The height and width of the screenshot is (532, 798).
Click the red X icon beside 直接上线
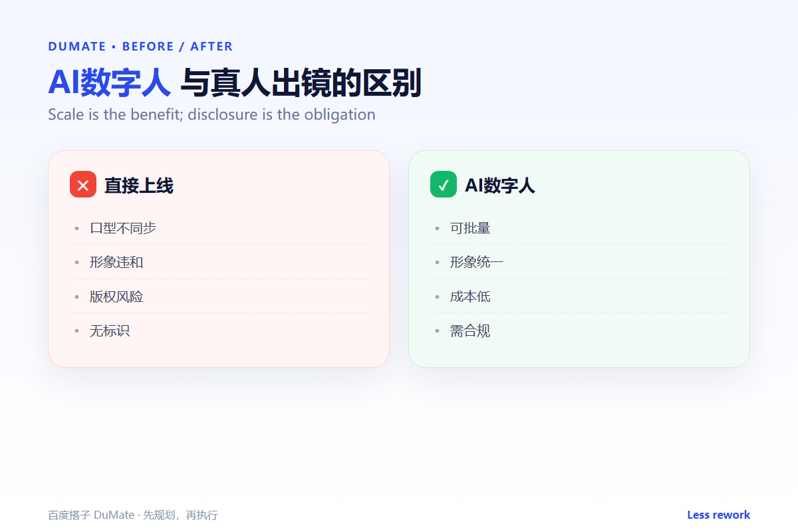pos(83,184)
